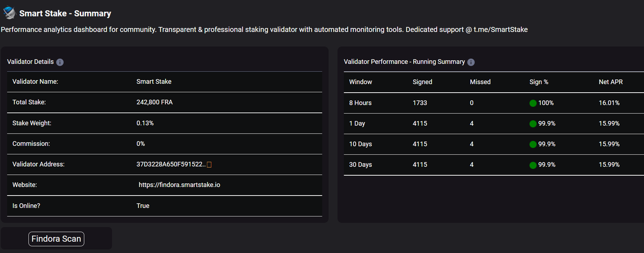644x253 pixels.
Task: Click the Stake Weight label
Action: pos(31,123)
